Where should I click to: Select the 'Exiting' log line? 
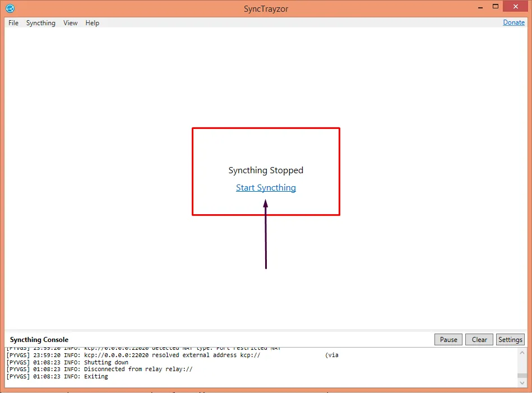pos(57,376)
